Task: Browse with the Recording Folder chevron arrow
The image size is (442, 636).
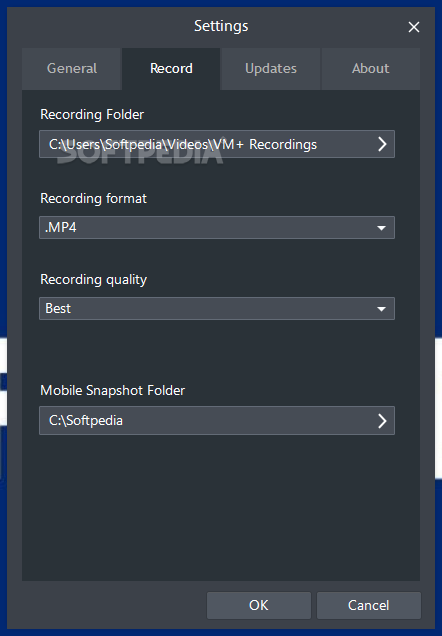Action: point(382,144)
